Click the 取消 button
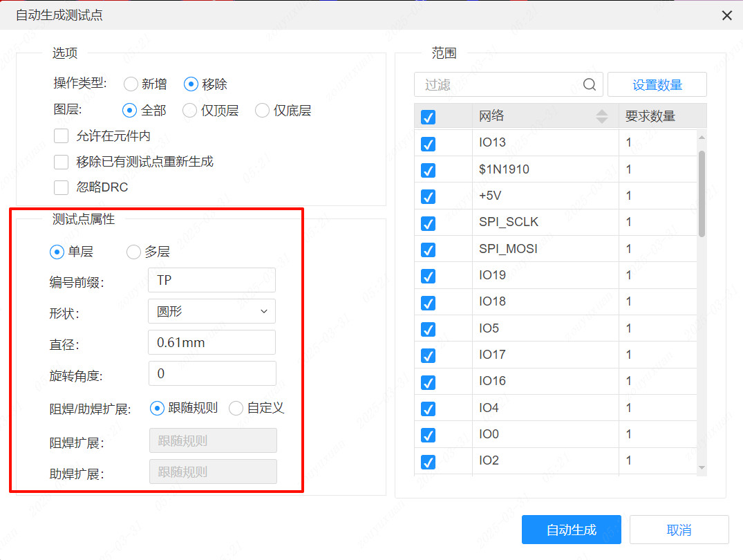This screenshot has height=560, width=743. click(679, 529)
